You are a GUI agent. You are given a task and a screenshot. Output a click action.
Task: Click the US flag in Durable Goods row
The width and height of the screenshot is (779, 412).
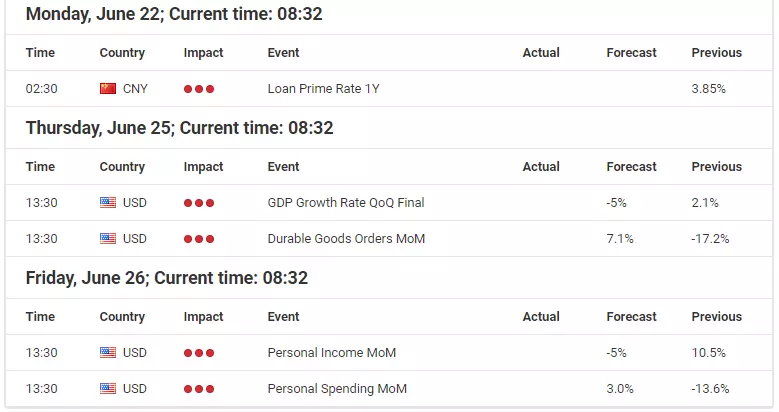[x=108, y=239]
